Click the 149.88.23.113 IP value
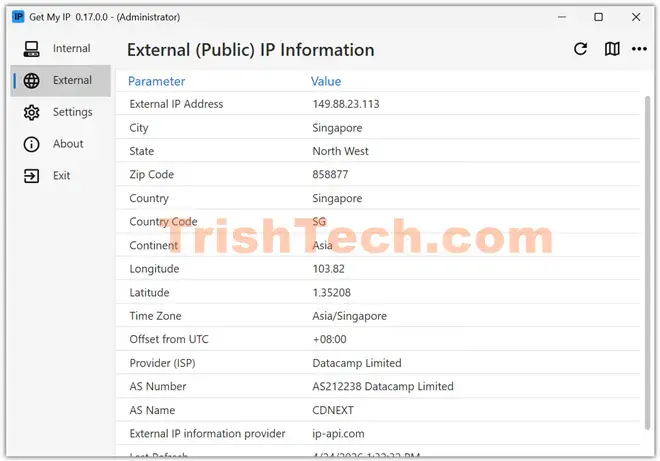 tap(346, 104)
